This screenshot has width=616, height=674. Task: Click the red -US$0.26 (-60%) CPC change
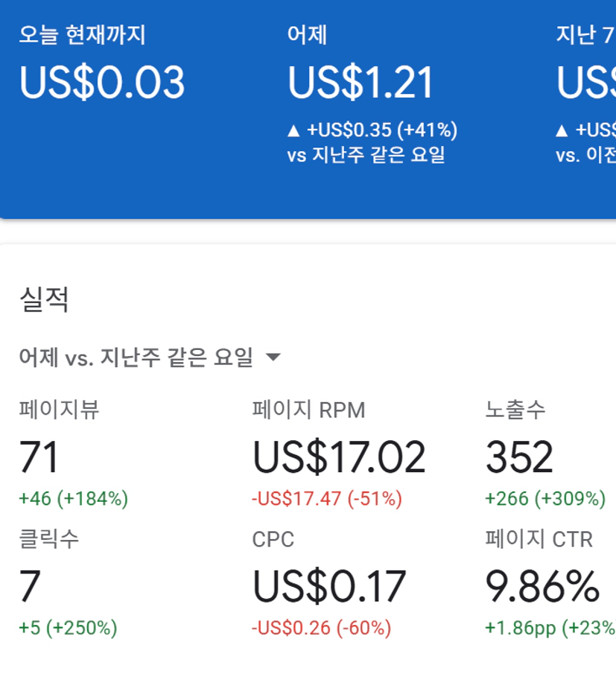coord(321,628)
